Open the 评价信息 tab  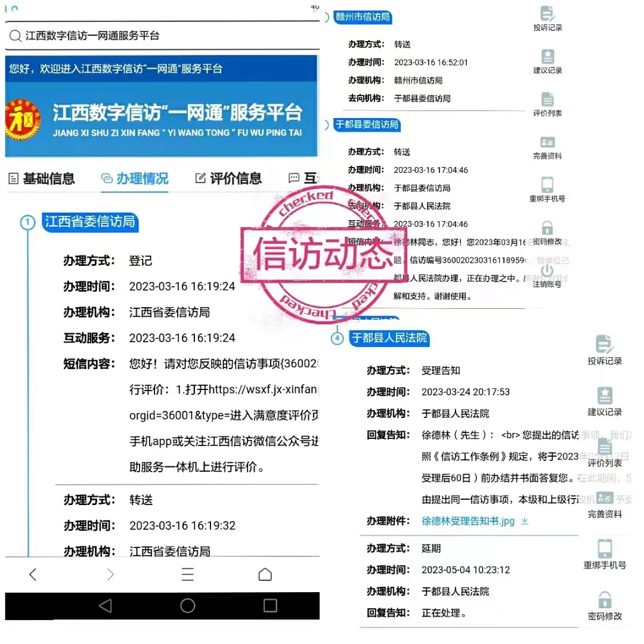228,178
